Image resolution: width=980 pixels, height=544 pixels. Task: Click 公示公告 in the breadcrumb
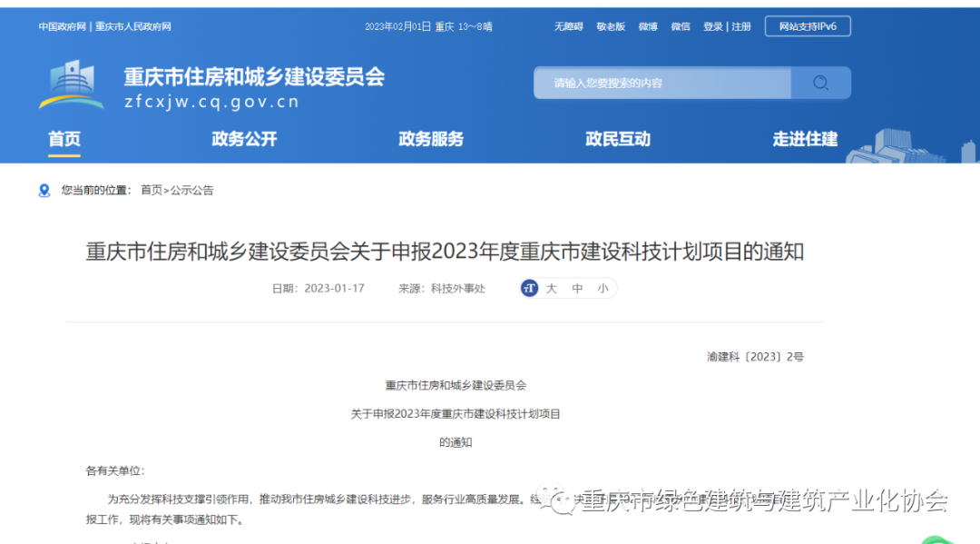tap(191, 191)
